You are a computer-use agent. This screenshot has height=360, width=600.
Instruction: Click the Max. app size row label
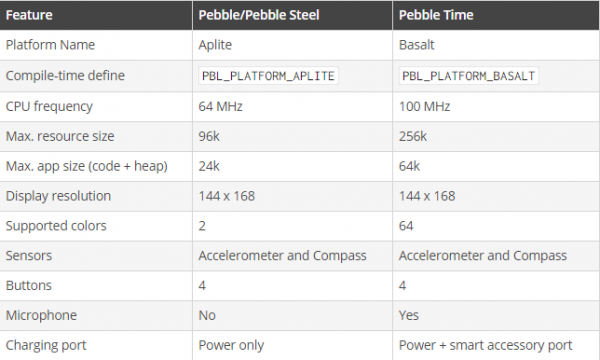coord(86,166)
